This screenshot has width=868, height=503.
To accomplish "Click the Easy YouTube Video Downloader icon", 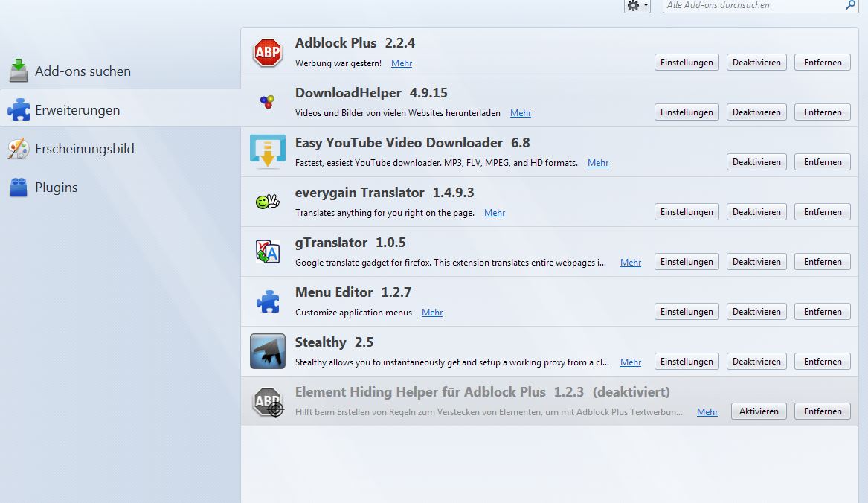I will click(267, 151).
